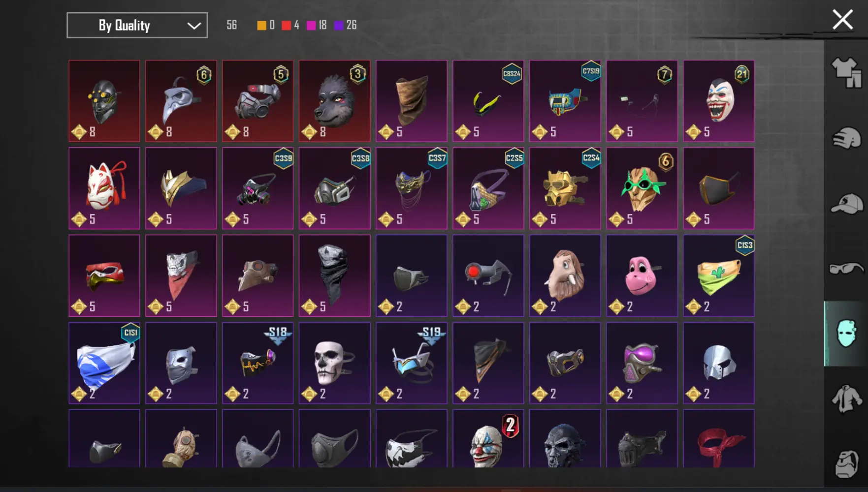Pick the C1S3 cactus bandana
This screenshot has width=868, height=492.
[x=719, y=276]
